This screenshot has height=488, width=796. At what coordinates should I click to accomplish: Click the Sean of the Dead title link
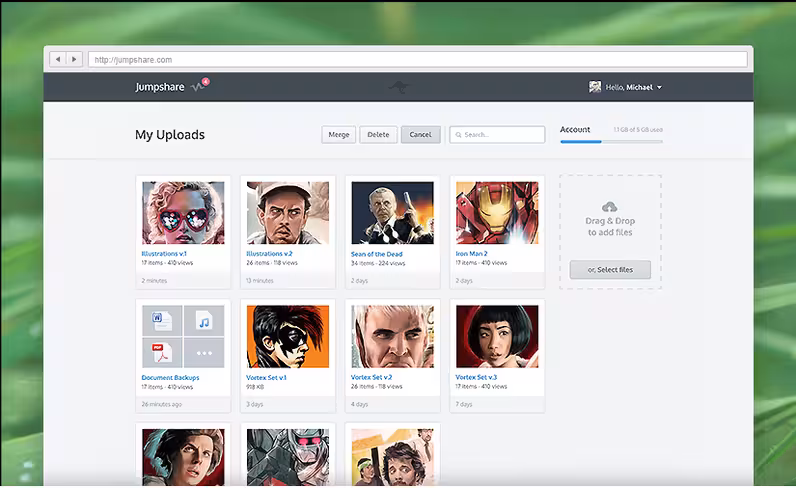[377, 254]
